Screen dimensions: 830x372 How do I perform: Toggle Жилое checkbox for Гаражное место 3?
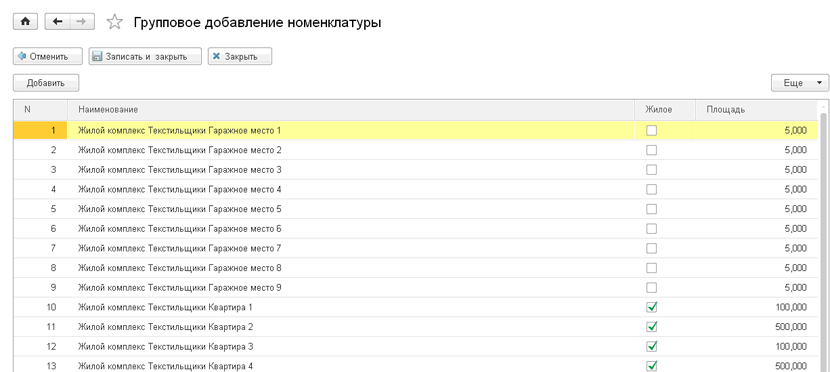(652, 170)
